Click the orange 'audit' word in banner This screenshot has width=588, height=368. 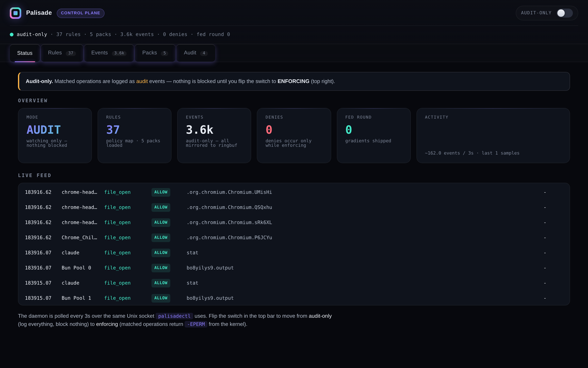(142, 81)
